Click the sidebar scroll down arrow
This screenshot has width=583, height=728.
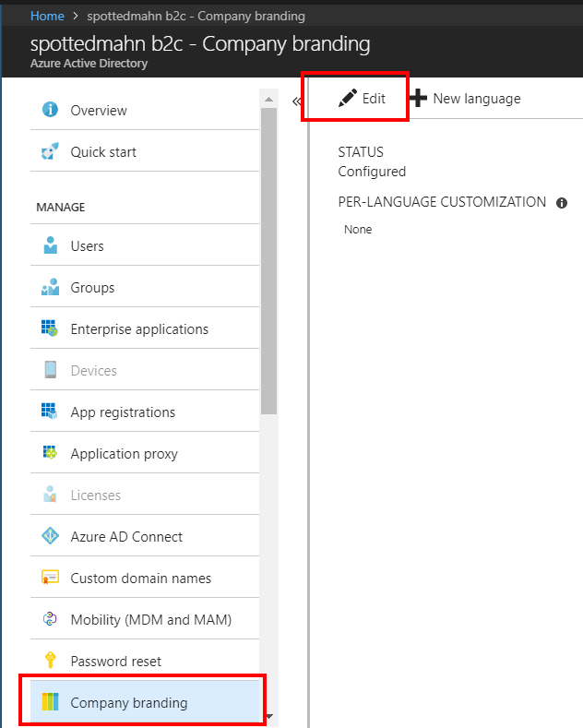click(268, 716)
